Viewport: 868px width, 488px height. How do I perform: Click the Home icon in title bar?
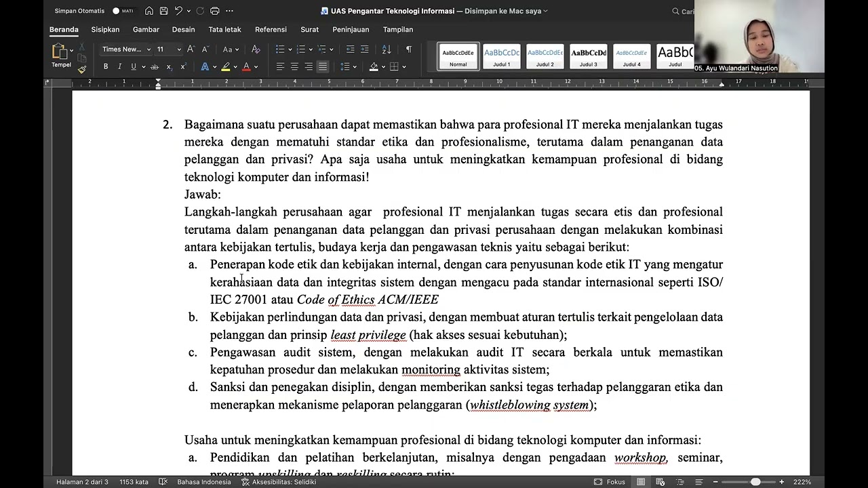pyautogui.click(x=149, y=11)
